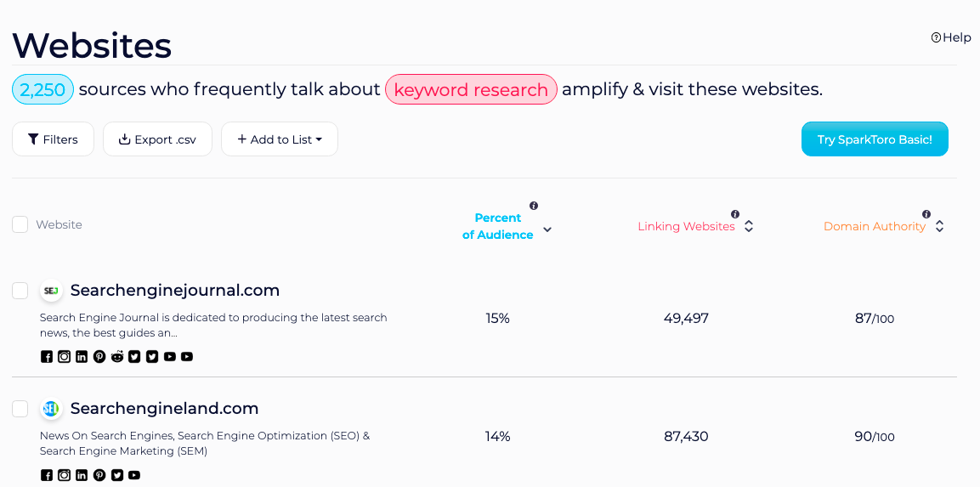The image size is (980, 487).
Task: Sort by the Linking Websites arrows
Action: pos(749,226)
